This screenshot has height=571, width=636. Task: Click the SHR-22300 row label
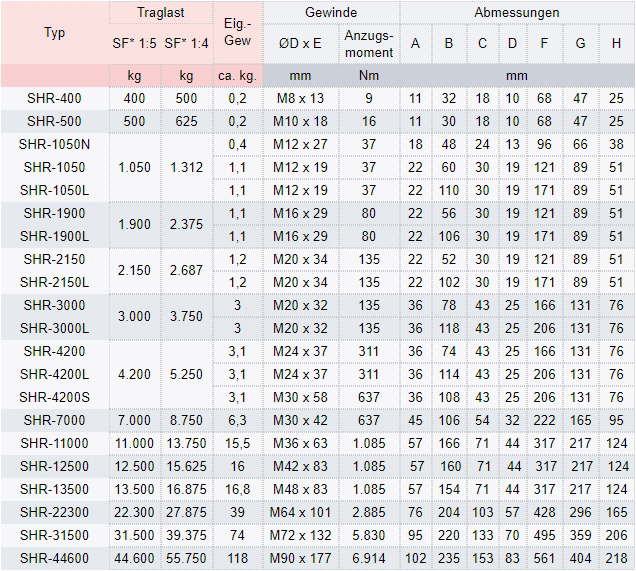(55, 512)
